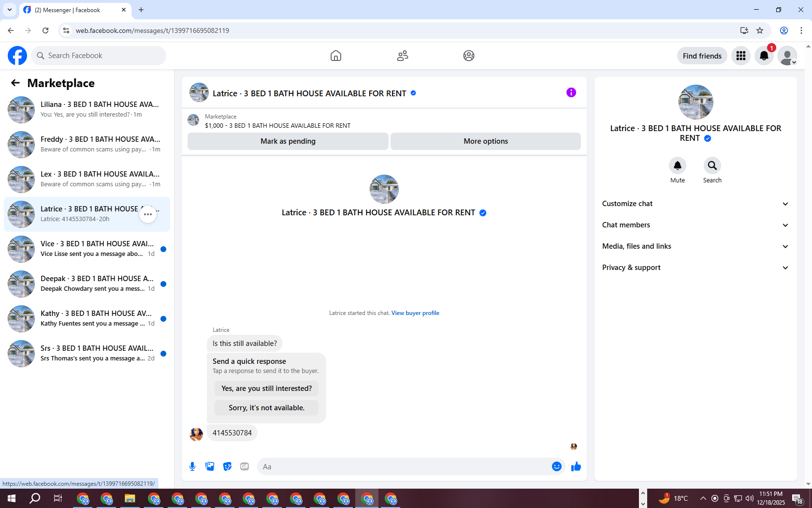Screen dimensions: 812x508
Task: Send quick response "Sorry, it's not available."
Action: coord(267,408)
